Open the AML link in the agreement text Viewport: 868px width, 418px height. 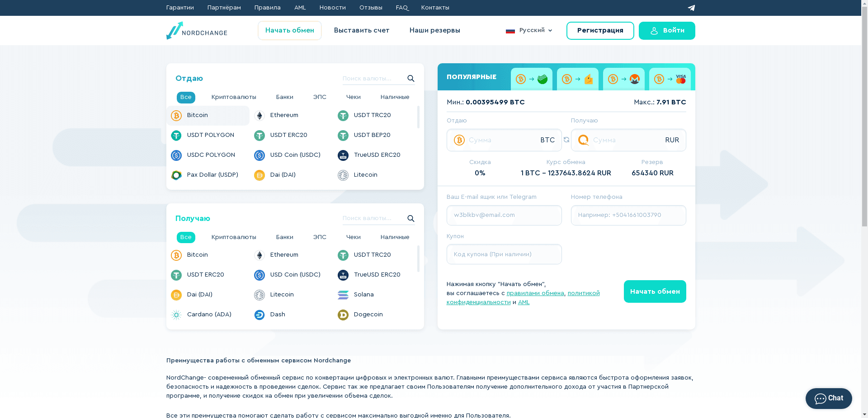pyautogui.click(x=524, y=302)
